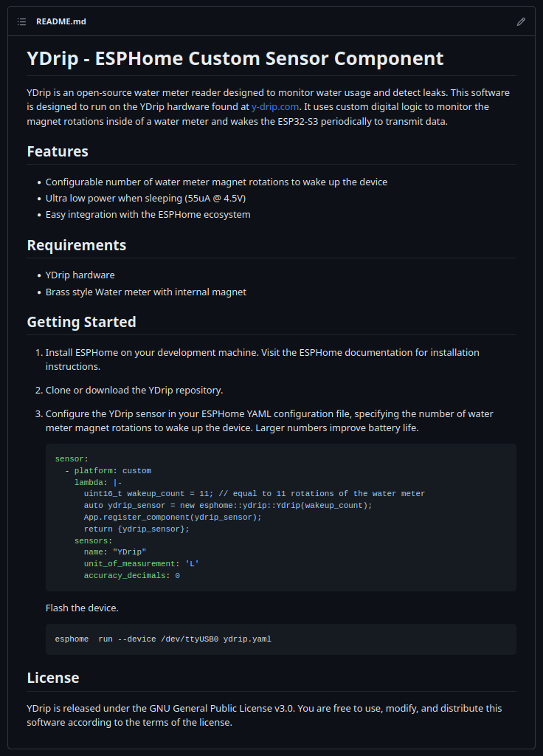The image size is (543, 756).
Task: Click the main YDrip title heading
Action: (235, 58)
